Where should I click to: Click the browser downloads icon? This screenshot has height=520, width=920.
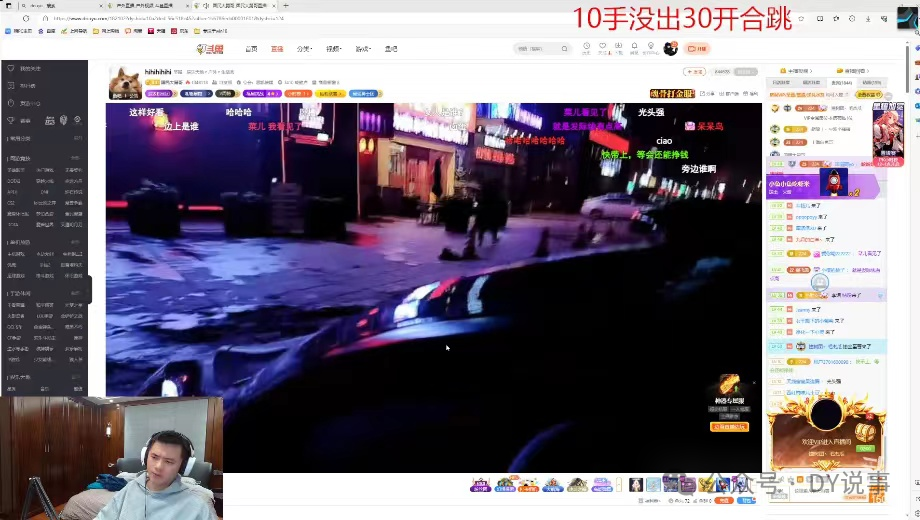[868, 19]
